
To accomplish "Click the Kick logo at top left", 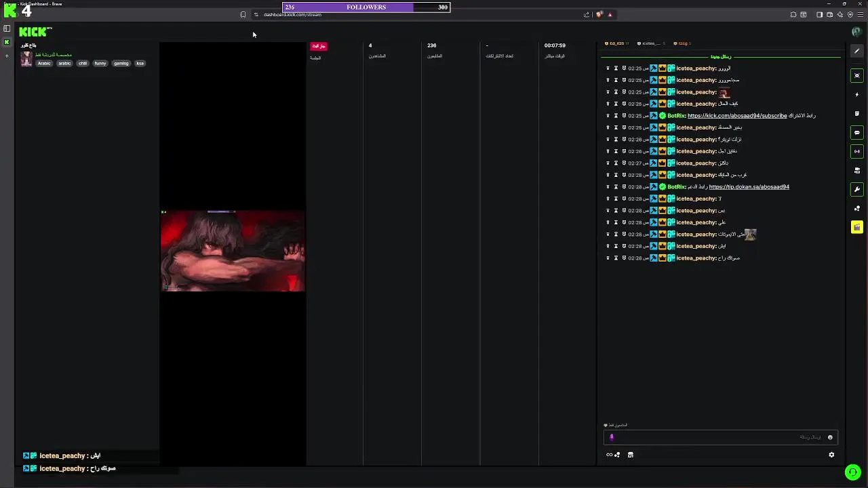I will click(34, 31).
